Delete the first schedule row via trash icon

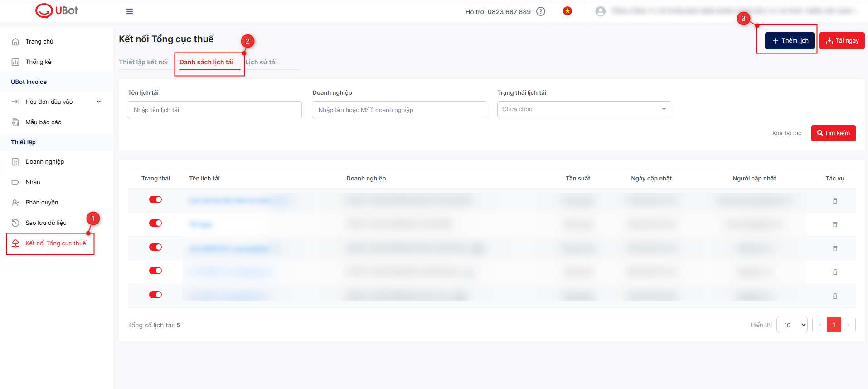pos(835,201)
